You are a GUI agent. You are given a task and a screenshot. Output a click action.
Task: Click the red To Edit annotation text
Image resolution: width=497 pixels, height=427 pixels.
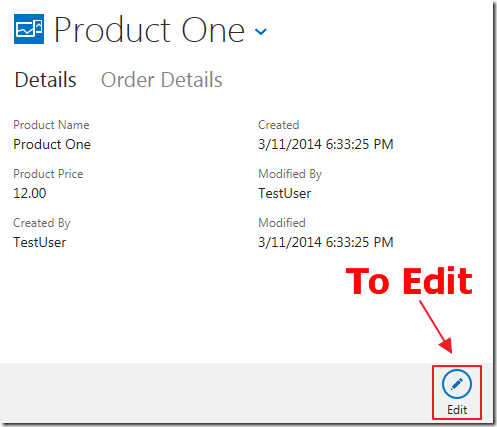[x=409, y=282]
